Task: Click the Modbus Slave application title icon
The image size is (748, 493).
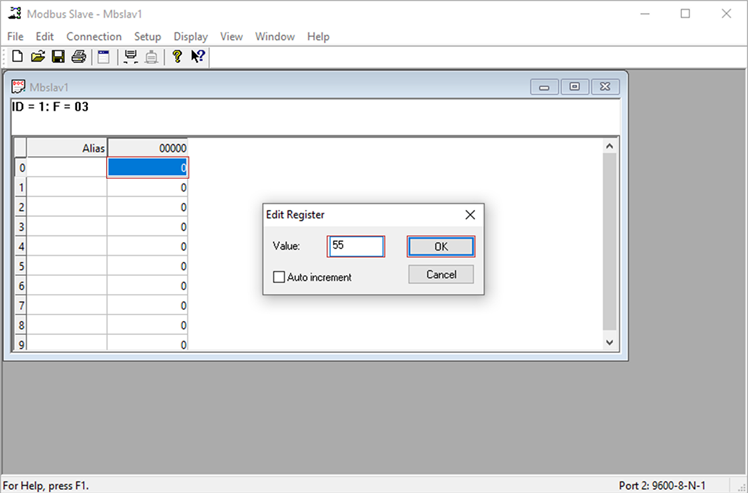Action: point(15,13)
